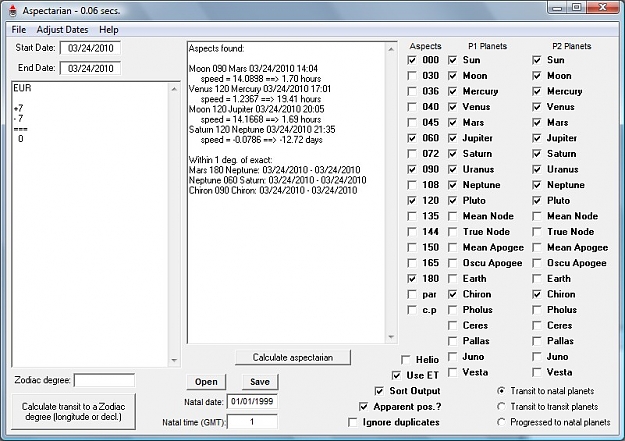Screen dimensions: 625x441
Task: Uncheck the 120 aspect checkbox
Action: (412, 201)
